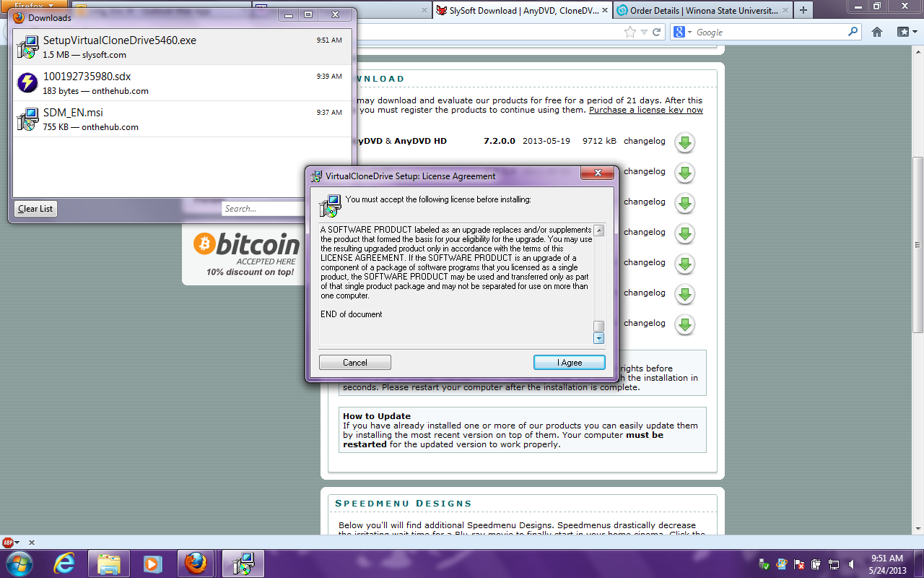Open a new tab with the plus button
This screenshot has width=924, height=578.
(803, 11)
